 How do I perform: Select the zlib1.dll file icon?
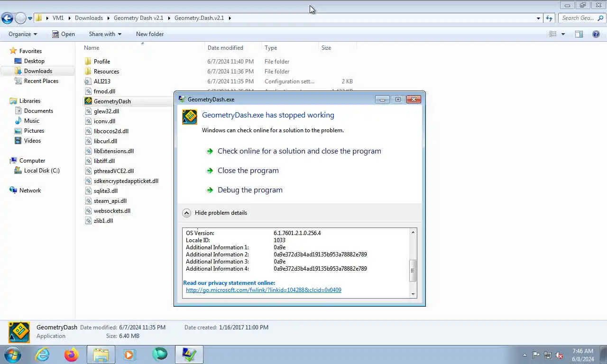coord(88,221)
